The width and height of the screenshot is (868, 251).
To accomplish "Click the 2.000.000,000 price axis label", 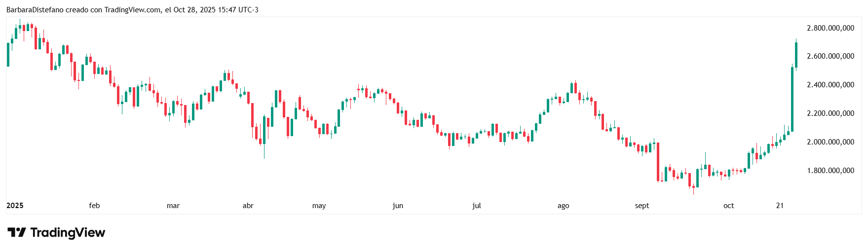I will (x=830, y=142).
